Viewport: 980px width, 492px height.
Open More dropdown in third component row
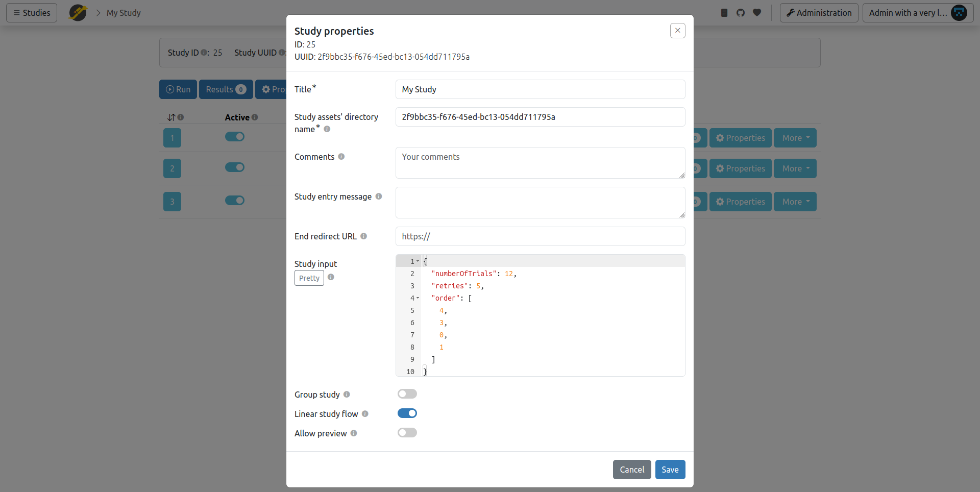(x=795, y=202)
